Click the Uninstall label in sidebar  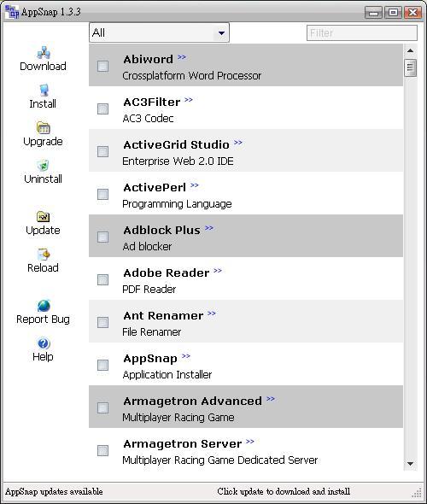coord(43,179)
